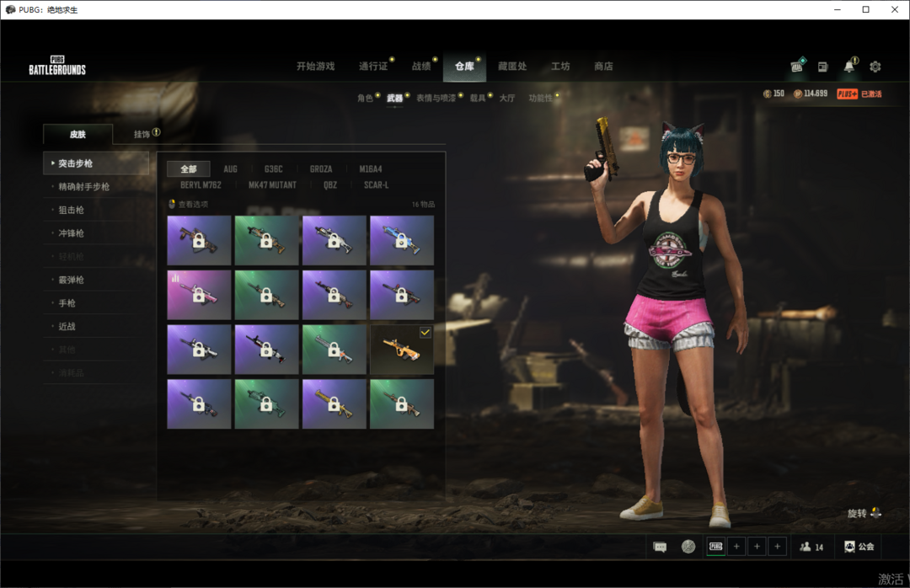The image size is (910, 588).
Task: Filter skins by QBZ
Action: (330, 185)
